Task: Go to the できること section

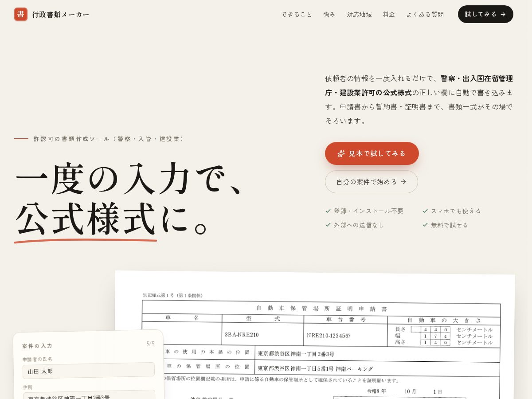Action: click(297, 14)
